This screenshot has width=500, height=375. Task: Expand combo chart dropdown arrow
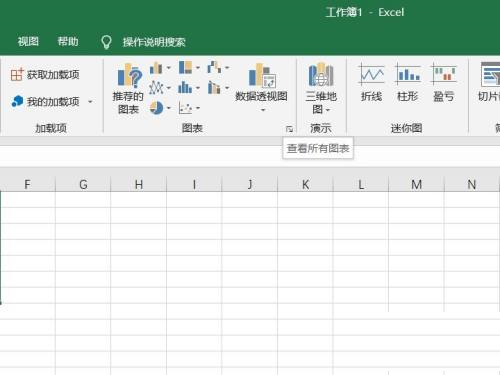[x=227, y=88]
